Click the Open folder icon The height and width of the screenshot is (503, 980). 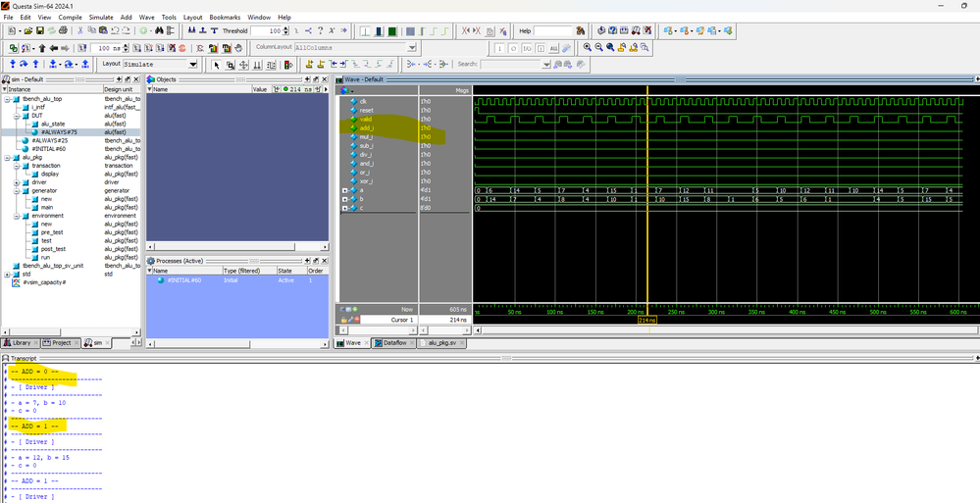click(x=29, y=31)
